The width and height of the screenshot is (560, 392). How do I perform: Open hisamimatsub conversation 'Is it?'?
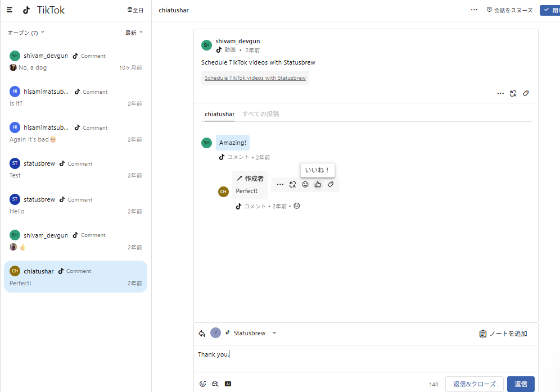point(76,97)
